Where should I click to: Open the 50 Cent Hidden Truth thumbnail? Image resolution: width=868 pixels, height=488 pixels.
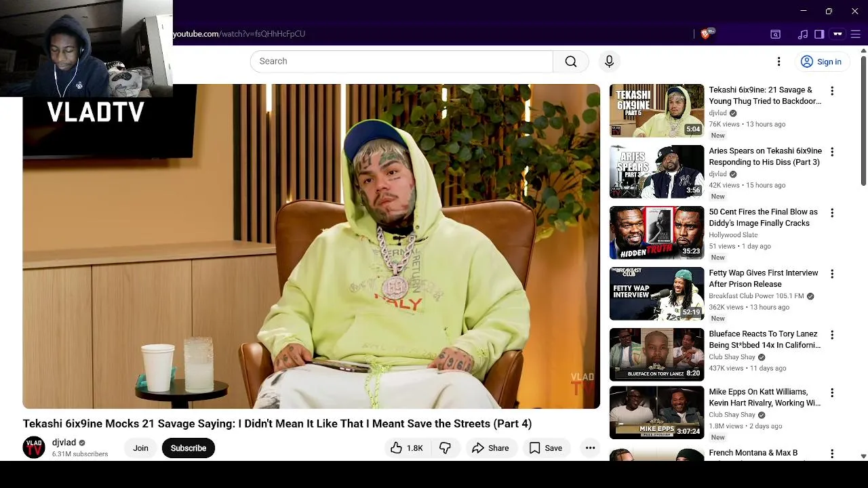656,232
